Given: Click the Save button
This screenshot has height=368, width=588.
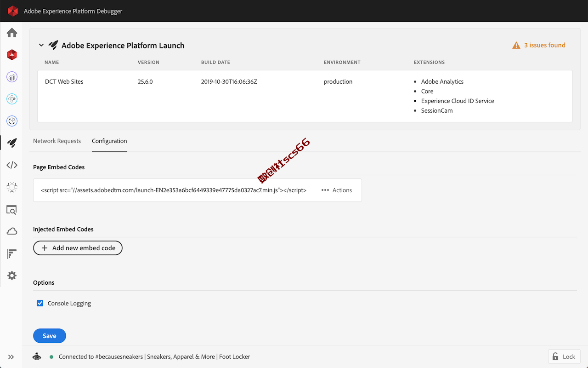Looking at the screenshot, I should pos(50,336).
